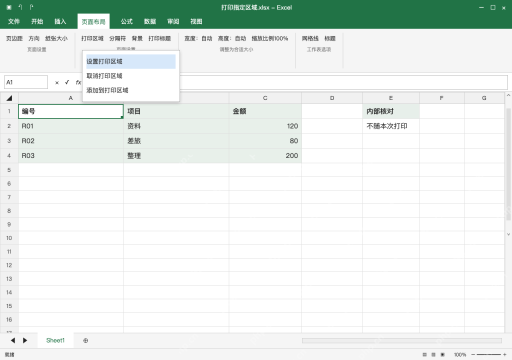512x360 pixels.
Task: Zoom in with the plus icon
Action: (505, 355)
